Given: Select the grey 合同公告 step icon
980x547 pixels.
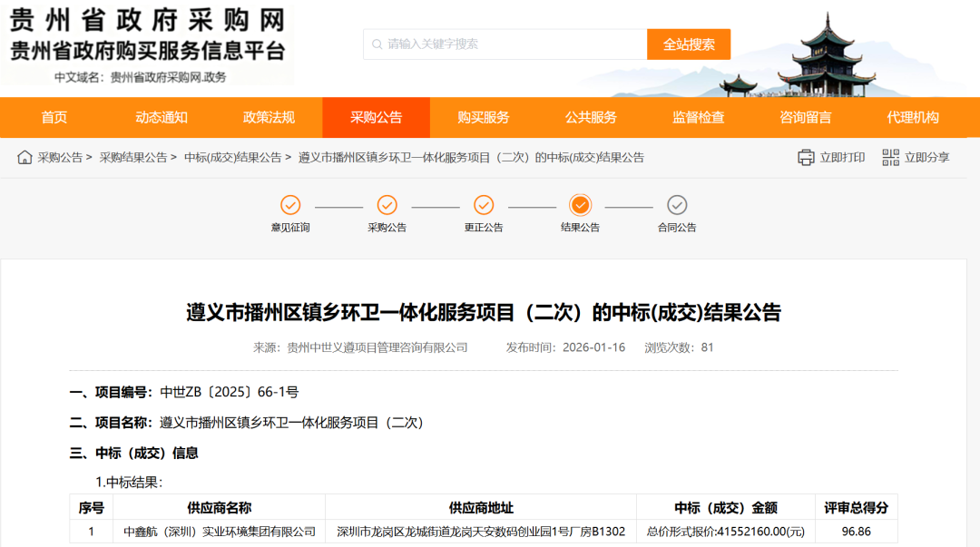Looking at the screenshot, I should tap(677, 205).
